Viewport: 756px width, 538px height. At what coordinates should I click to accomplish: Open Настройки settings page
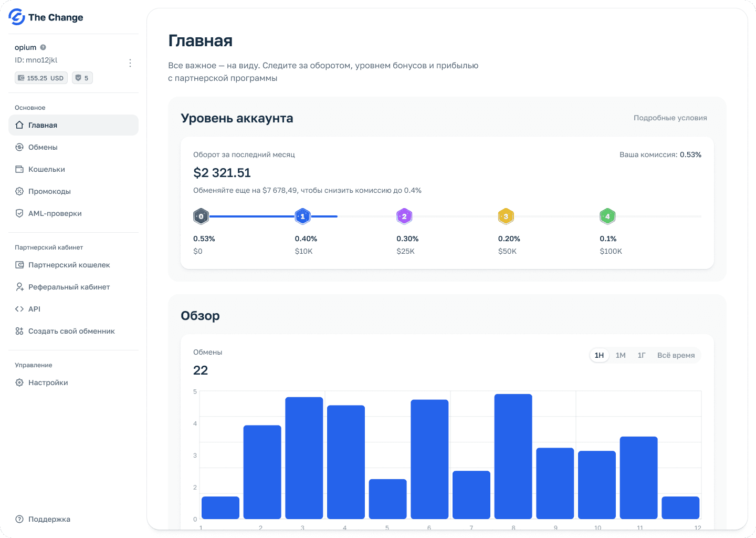73,382
